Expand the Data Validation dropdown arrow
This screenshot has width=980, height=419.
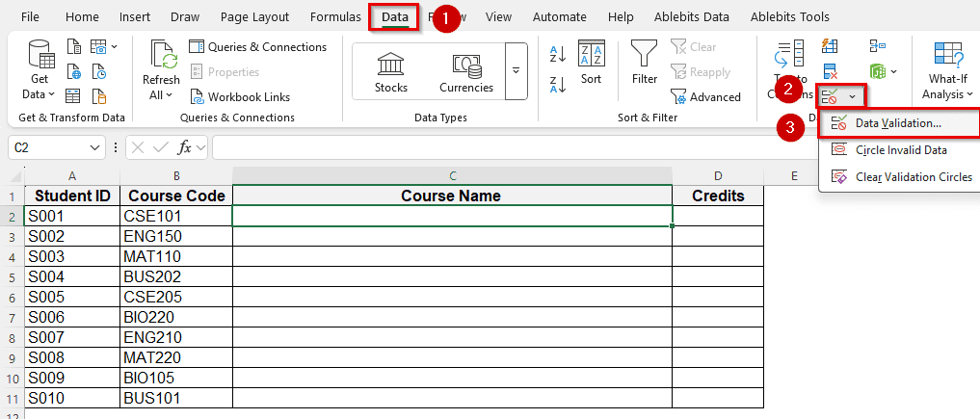click(853, 96)
